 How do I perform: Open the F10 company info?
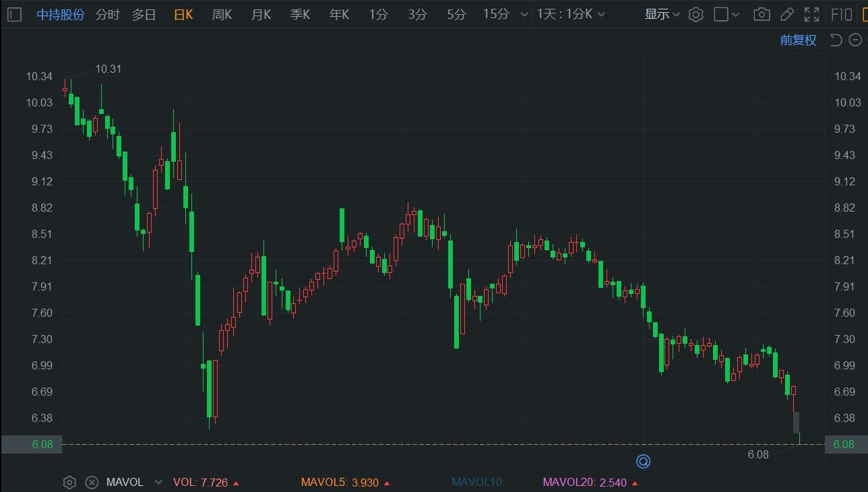(842, 14)
